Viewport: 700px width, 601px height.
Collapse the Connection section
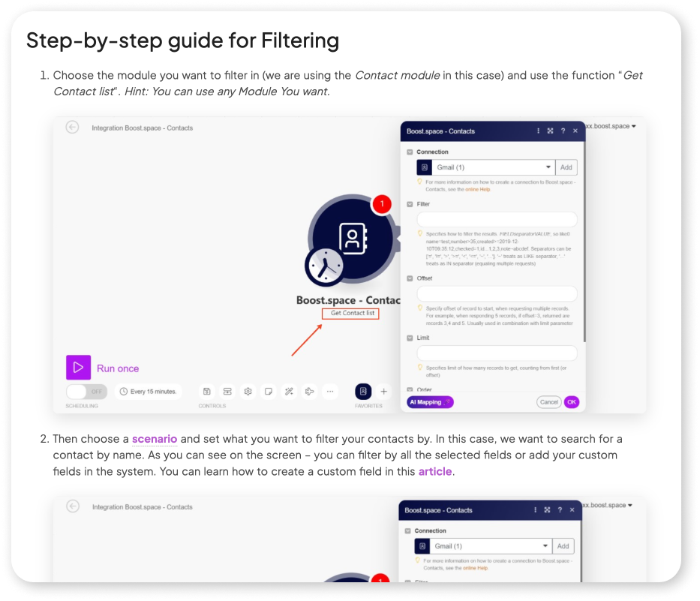(x=410, y=152)
